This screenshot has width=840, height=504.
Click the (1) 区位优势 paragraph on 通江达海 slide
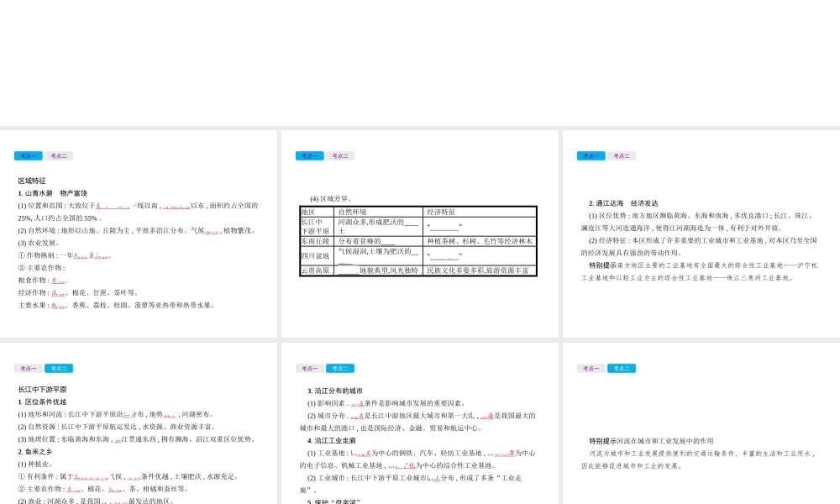pyautogui.click(x=699, y=222)
